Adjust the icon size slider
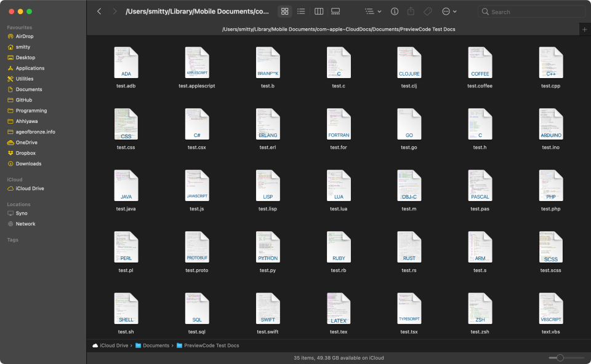591x364 pixels. point(560,358)
